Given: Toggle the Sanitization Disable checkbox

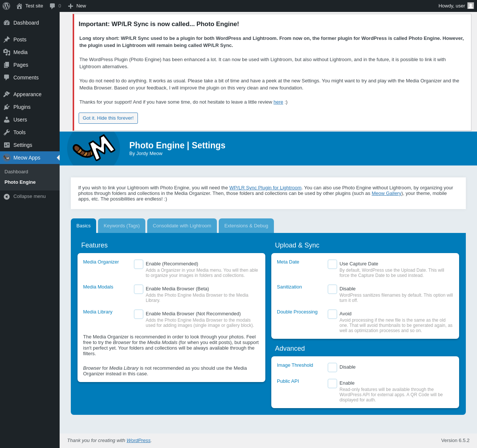Looking at the screenshot, I should 332,289.
